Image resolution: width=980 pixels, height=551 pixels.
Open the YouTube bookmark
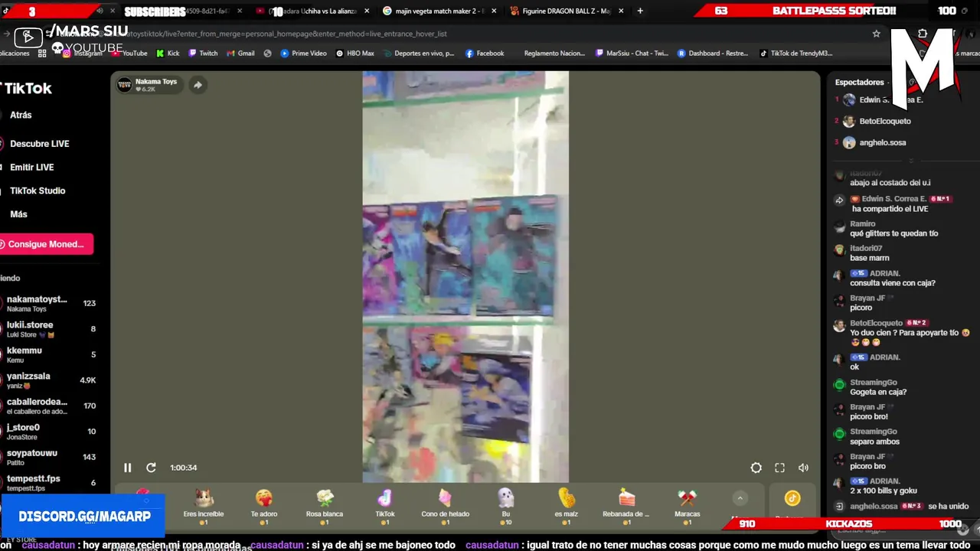tap(129, 54)
